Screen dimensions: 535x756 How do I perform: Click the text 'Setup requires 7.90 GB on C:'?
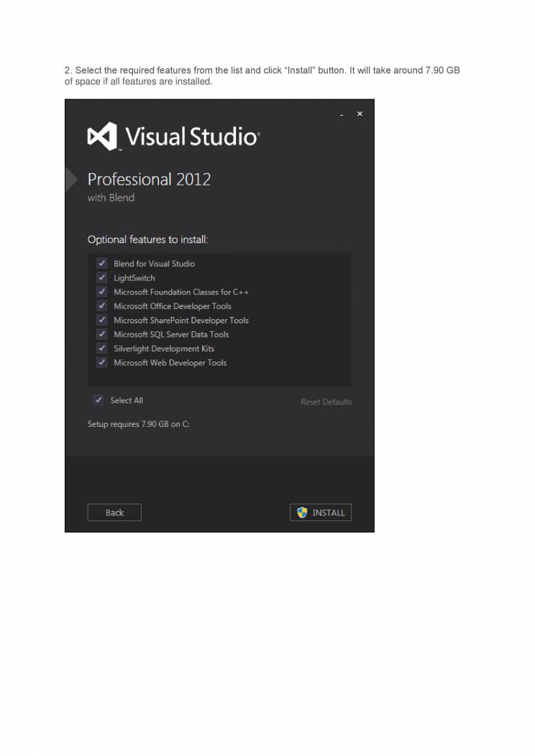pos(139,424)
